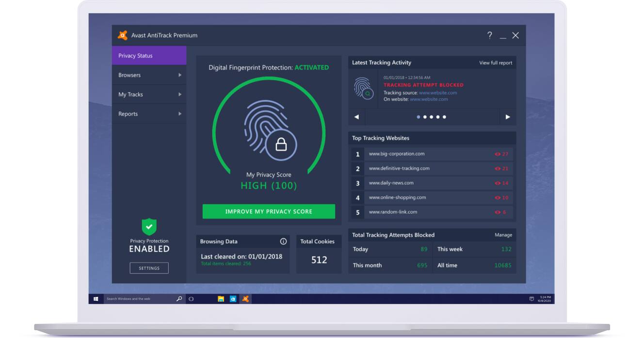Click www.daily-news.com row text

[x=391, y=183]
